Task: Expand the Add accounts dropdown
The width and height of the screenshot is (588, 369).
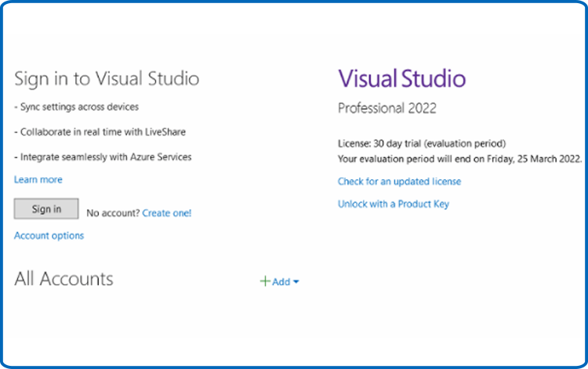Action: pyautogui.click(x=280, y=281)
